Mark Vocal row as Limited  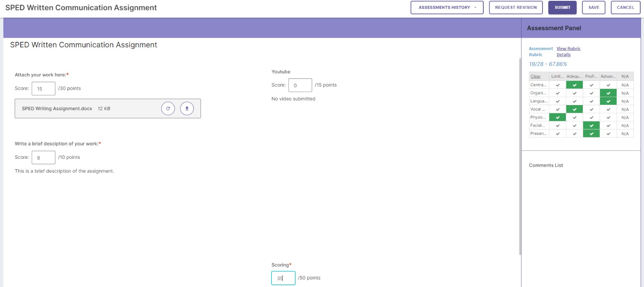[x=558, y=109]
